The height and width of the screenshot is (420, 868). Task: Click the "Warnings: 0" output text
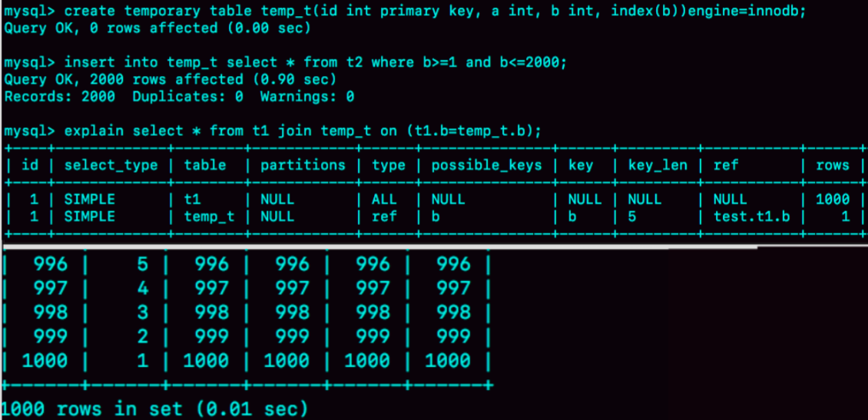(306, 97)
